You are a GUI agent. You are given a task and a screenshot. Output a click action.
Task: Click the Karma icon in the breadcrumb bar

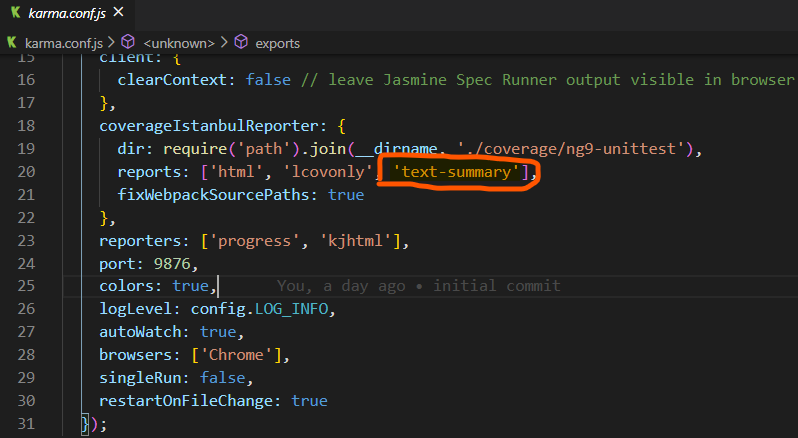[x=13, y=43]
